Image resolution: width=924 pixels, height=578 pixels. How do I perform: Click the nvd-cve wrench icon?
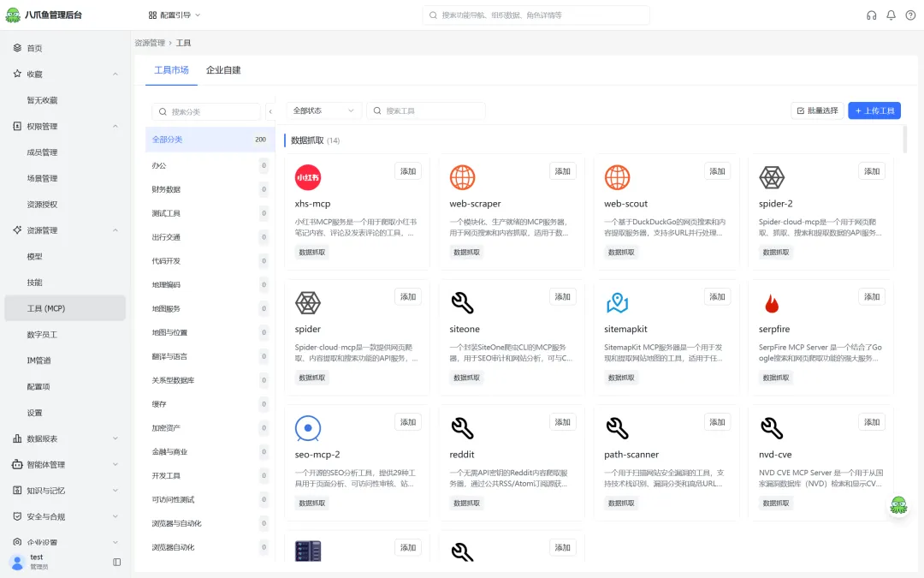coord(772,428)
